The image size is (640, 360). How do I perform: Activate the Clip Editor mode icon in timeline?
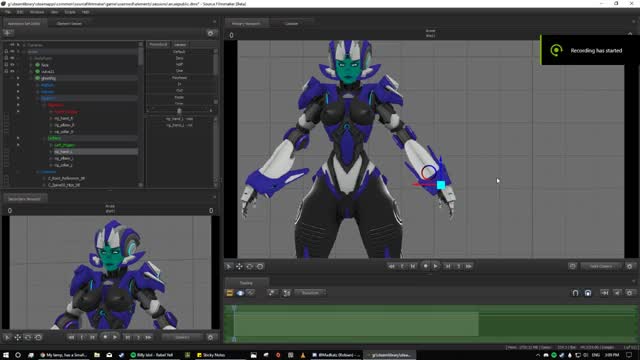pos(230,293)
